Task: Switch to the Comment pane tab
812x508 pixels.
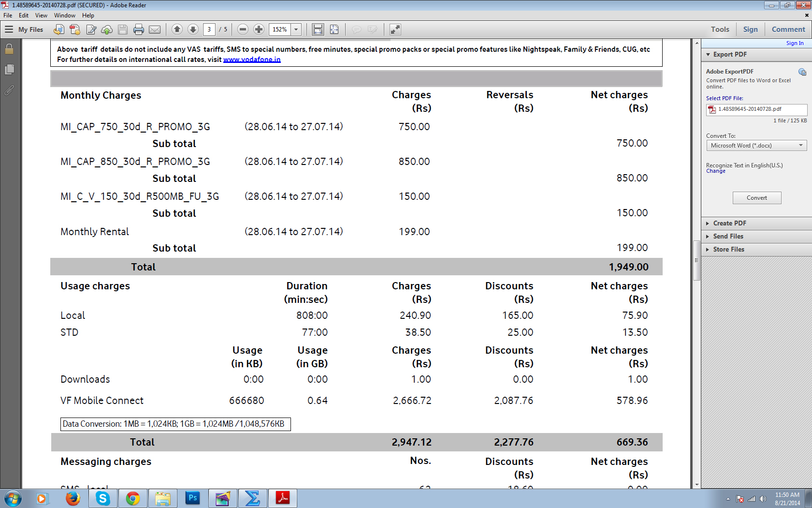Action: (788, 30)
